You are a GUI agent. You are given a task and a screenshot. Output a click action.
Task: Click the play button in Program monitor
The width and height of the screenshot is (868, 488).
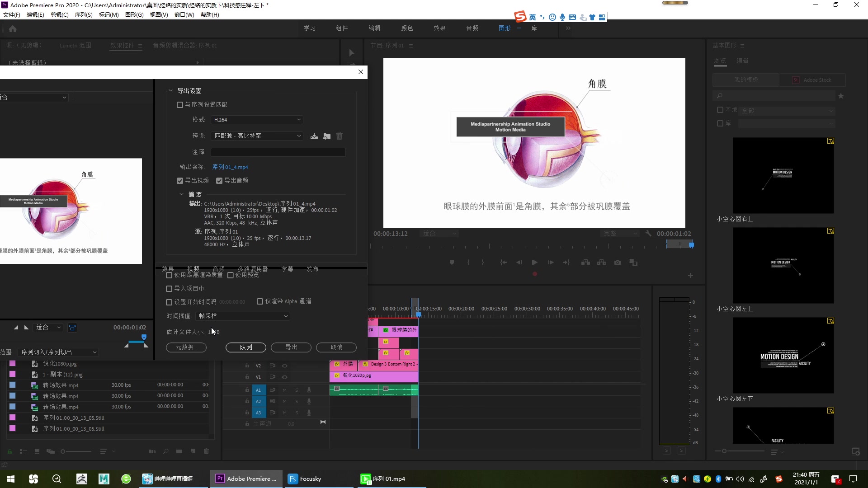click(x=534, y=263)
